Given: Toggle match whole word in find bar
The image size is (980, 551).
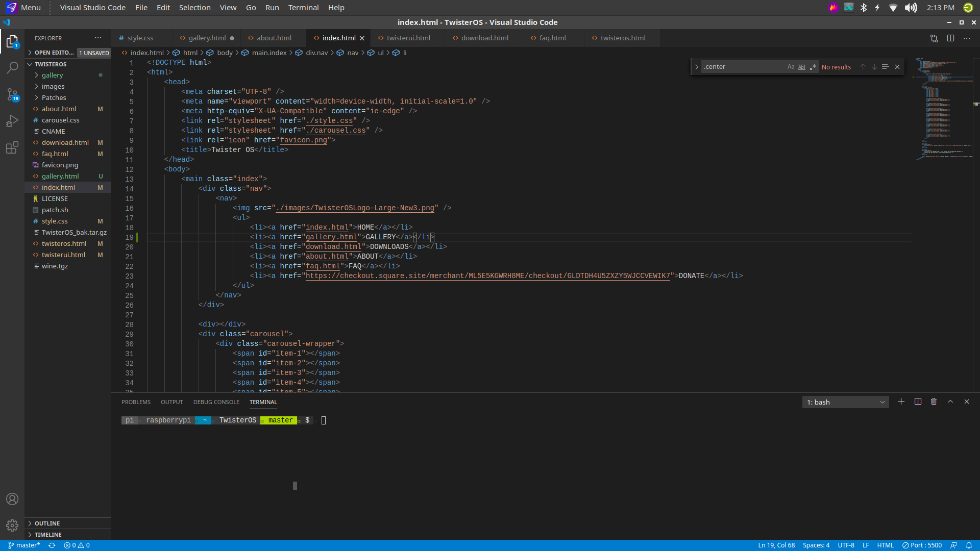Looking at the screenshot, I should (802, 67).
